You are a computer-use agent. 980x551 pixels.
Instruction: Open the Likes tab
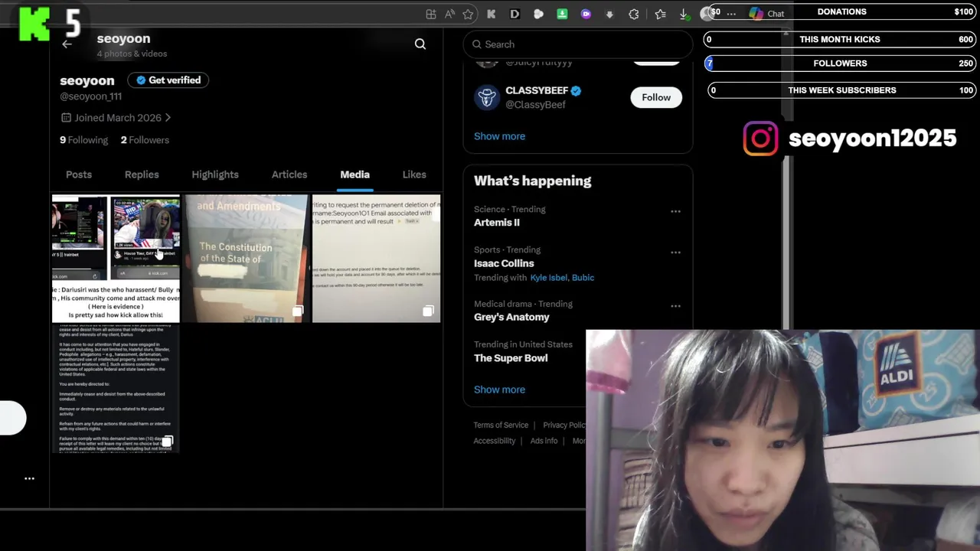(414, 174)
